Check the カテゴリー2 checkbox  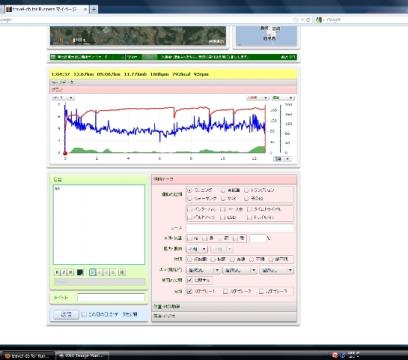coord(226,291)
